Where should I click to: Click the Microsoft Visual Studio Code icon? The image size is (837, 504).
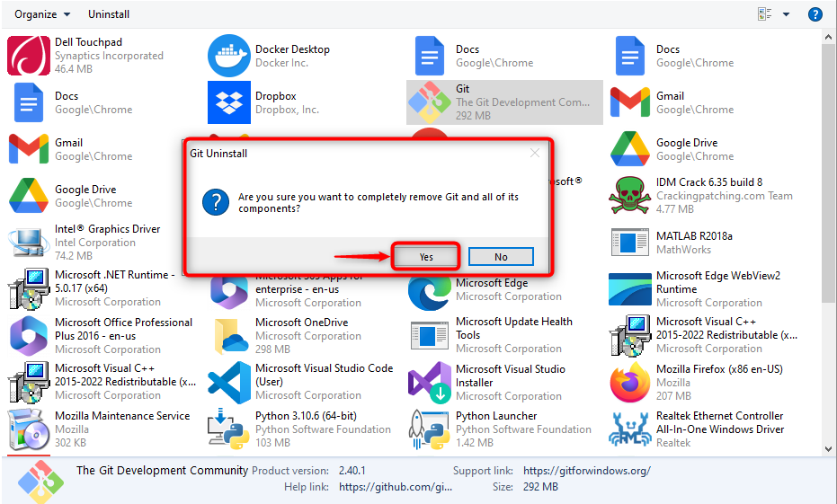[229, 383]
